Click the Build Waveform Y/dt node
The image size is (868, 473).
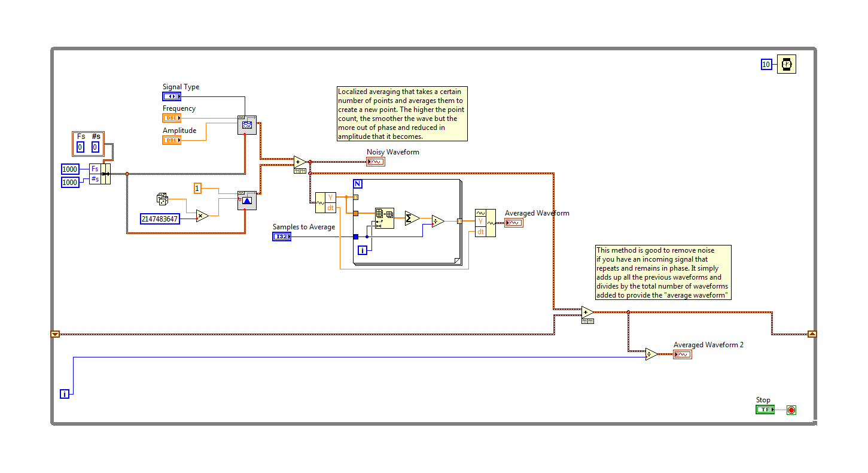tap(485, 223)
